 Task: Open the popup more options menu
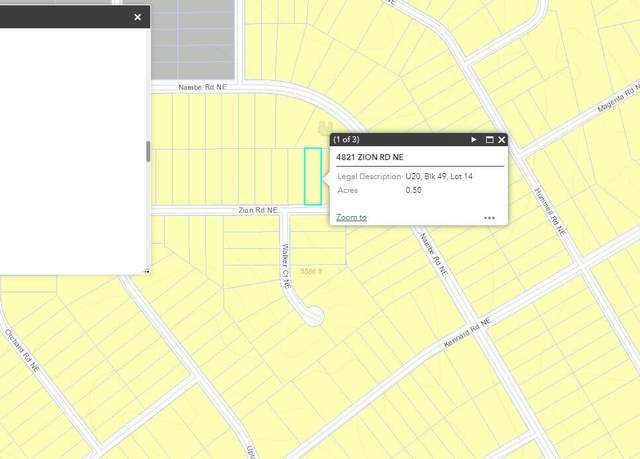[x=489, y=218]
